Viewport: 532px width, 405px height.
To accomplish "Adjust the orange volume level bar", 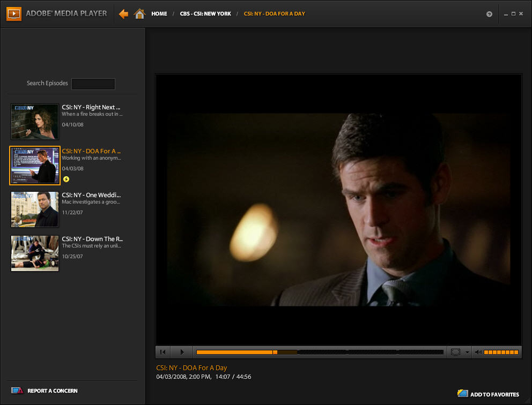I will (501, 352).
